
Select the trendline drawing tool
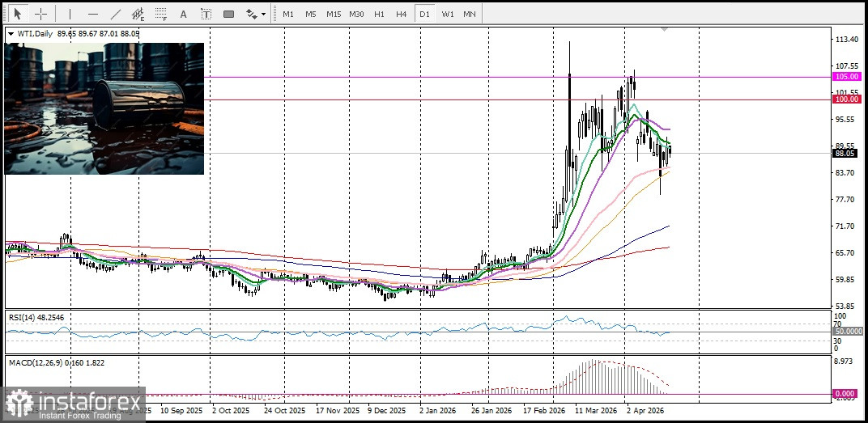[115, 14]
